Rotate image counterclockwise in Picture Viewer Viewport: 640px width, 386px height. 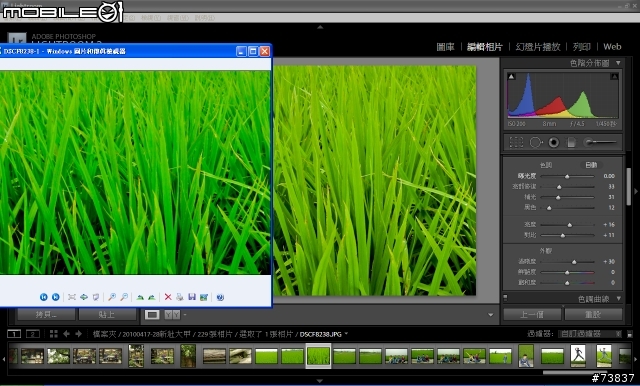[152, 297]
